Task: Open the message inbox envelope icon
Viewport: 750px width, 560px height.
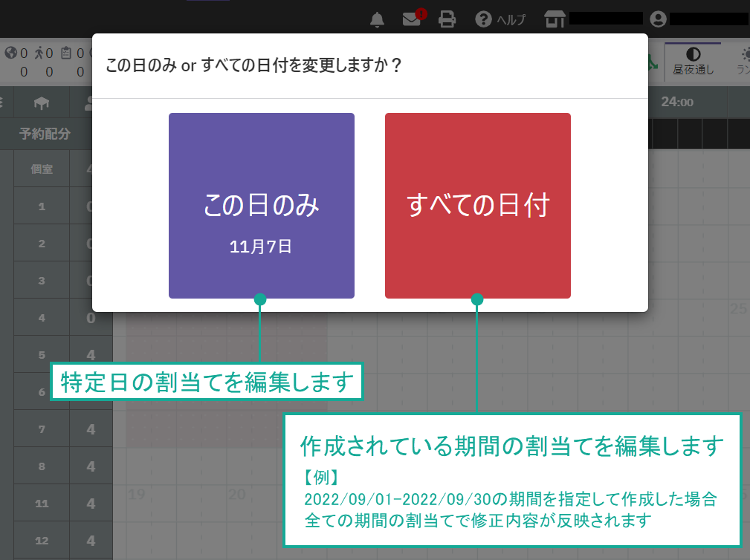Action: (x=410, y=19)
